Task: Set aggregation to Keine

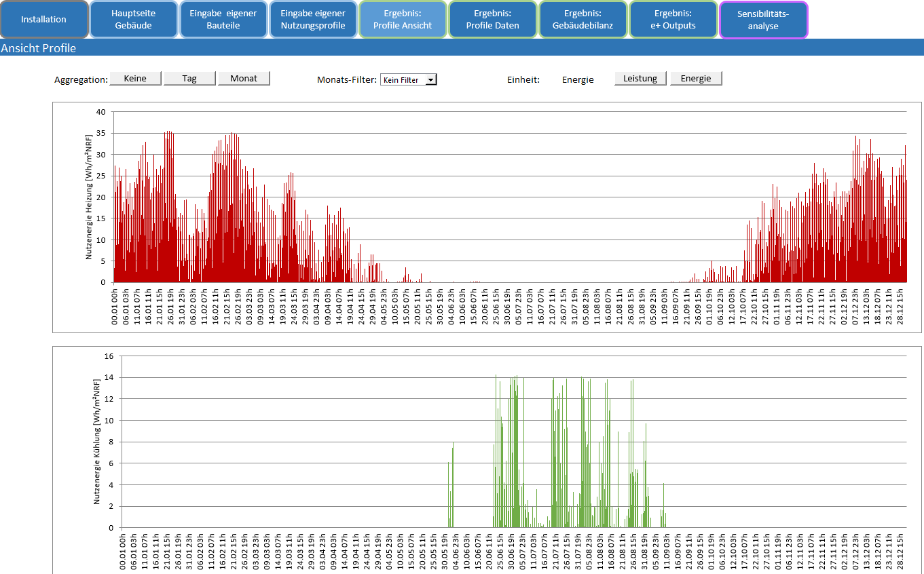Action: coord(136,79)
